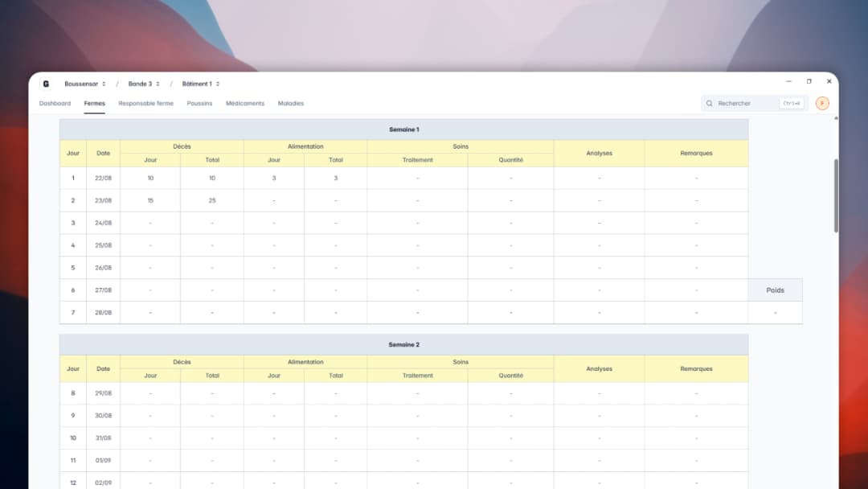The image size is (868, 489).
Task: Select the Décès Jour cell showing 10
Action: click(149, 178)
